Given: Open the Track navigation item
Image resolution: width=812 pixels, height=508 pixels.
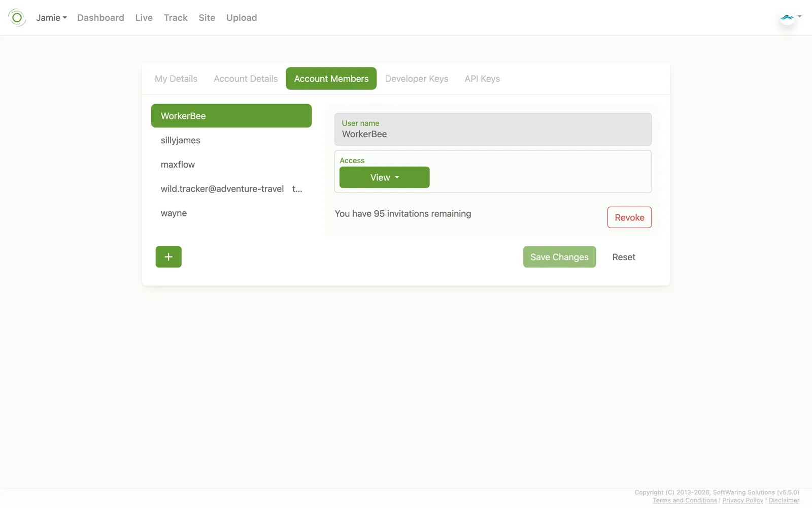Looking at the screenshot, I should [176, 18].
